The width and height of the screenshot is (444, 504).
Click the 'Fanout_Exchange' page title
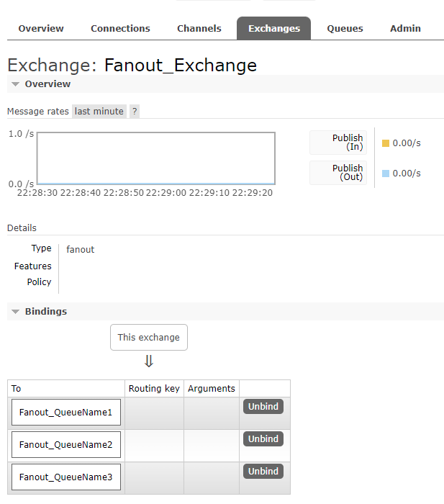tap(180, 66)
